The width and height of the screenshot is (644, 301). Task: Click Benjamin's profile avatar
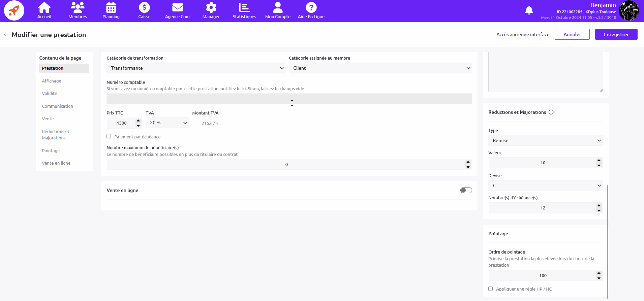coord(628,11)
